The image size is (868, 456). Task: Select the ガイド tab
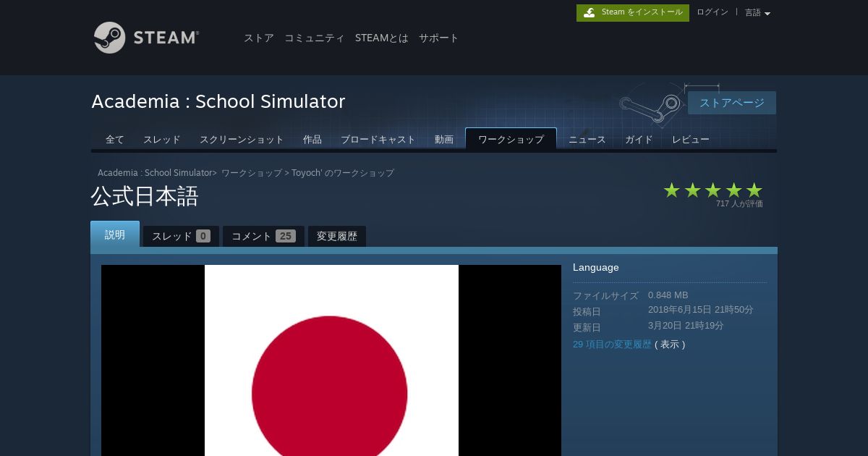[x=639, y=140]
